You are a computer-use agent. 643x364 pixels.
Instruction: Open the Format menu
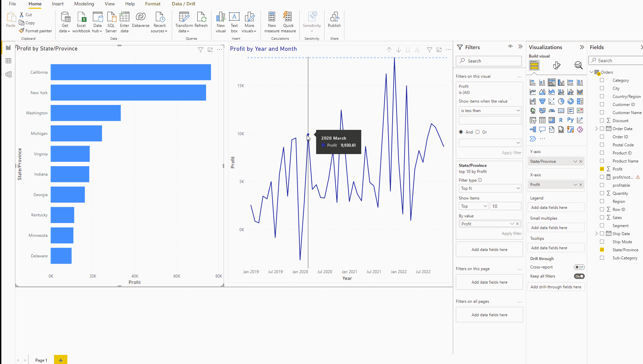tap(153, 4)
